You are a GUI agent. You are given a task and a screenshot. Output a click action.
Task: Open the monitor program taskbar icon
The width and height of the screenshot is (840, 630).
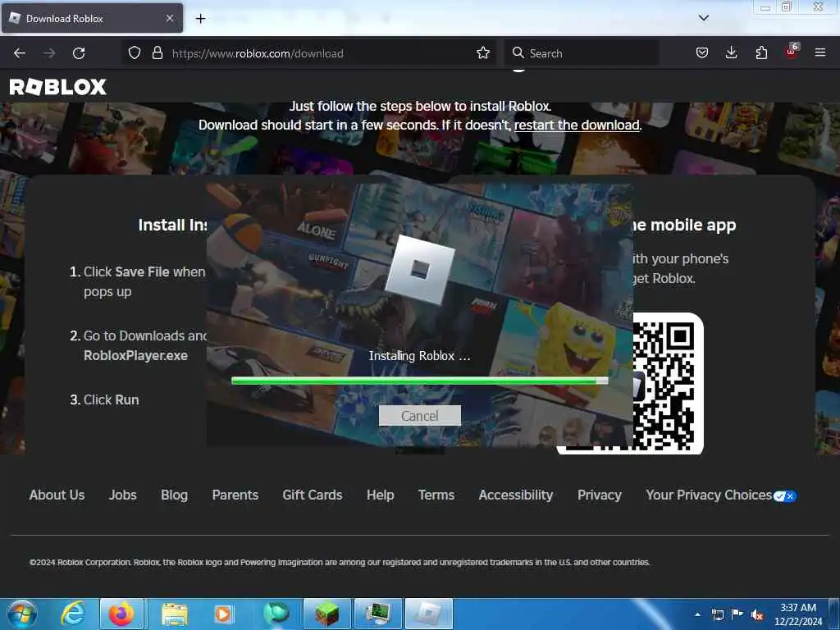pos(377,614)
